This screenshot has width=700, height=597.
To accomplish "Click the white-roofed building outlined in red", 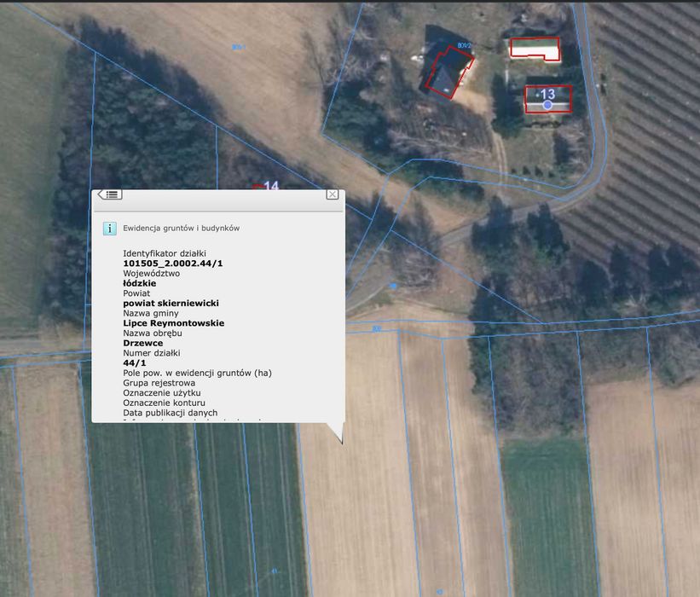I will click(535, 49).
